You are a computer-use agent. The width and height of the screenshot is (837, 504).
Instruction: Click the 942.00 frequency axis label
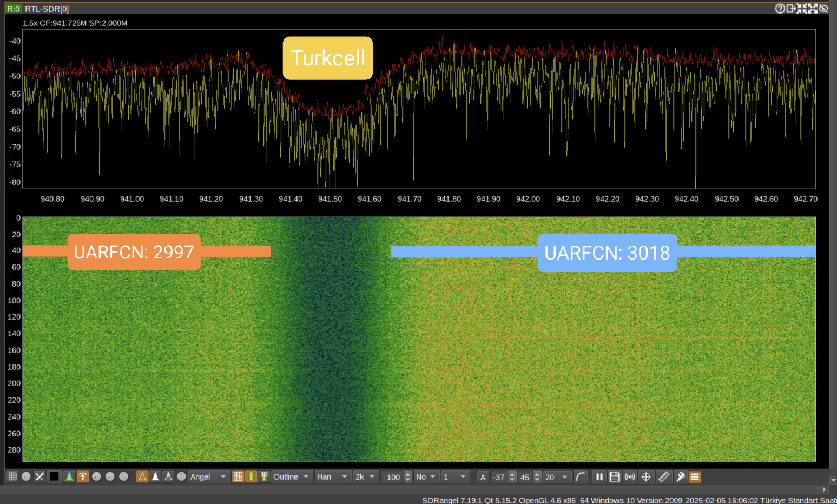tap(528, 199)
